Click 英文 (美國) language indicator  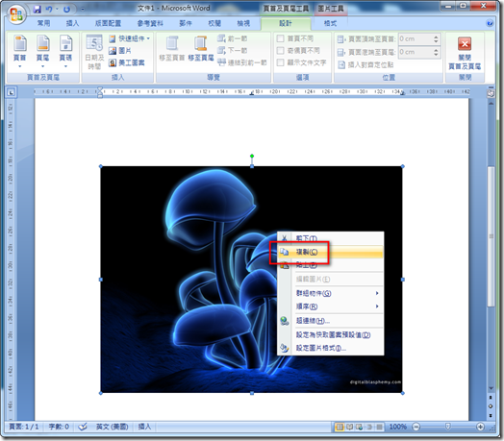(113, 427)
